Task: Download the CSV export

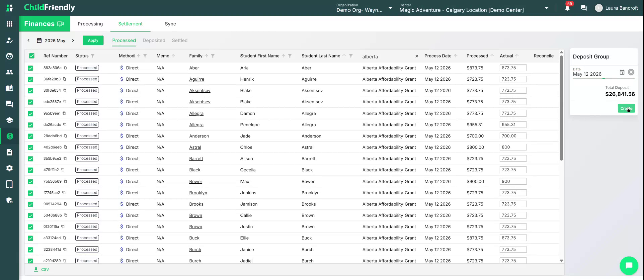Action: tap(41, 269)
